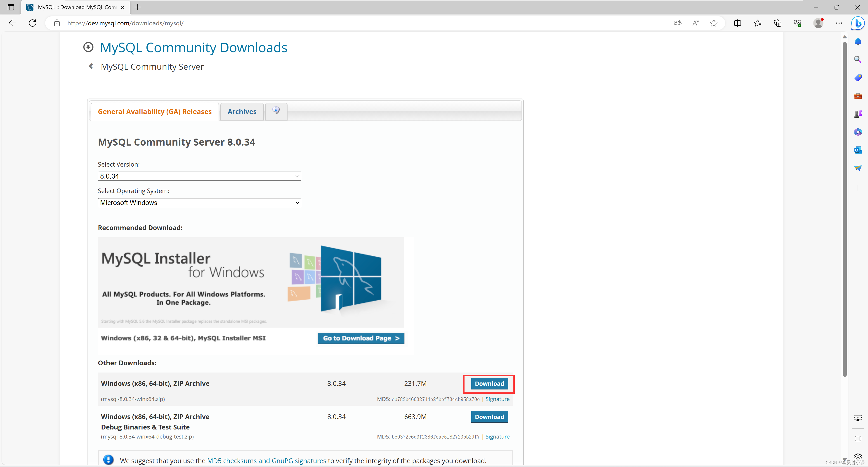Open the user profile avatar

tap(818, 23)
